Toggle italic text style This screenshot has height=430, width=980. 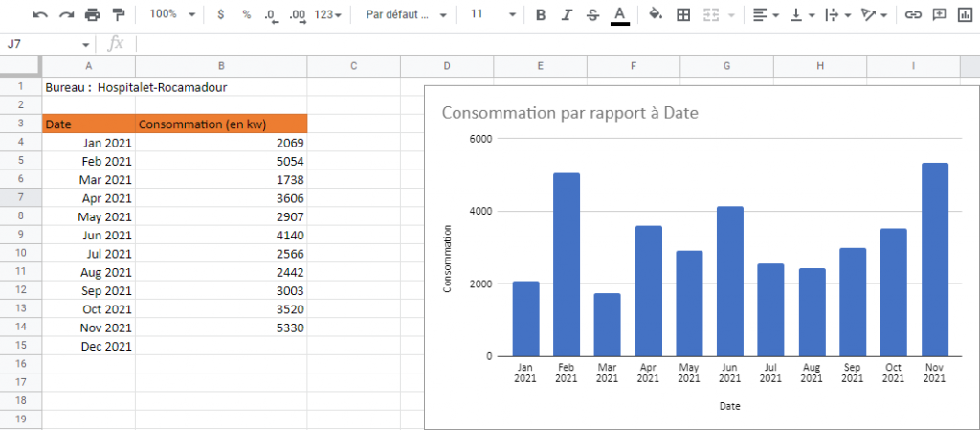(x=567, y=15)
